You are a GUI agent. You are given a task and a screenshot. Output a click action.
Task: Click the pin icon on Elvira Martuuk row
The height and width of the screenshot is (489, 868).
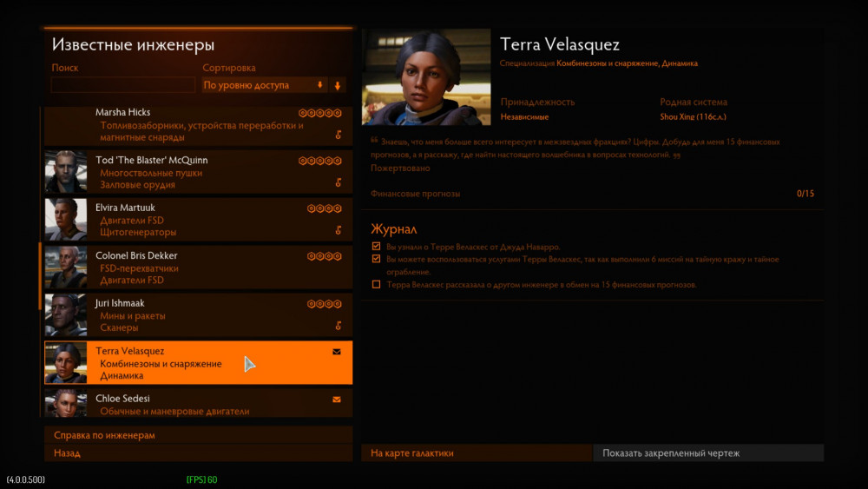pos(339,230)
